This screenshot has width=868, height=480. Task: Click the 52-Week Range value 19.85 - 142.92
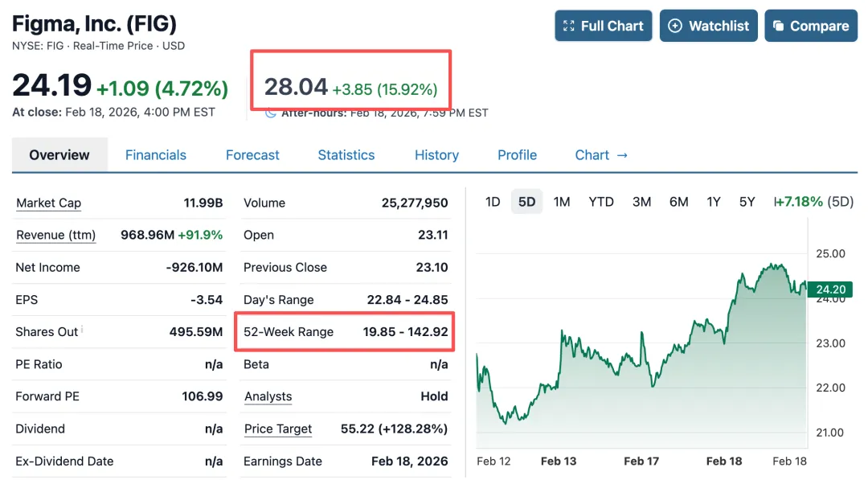click(x=405, y=332)
